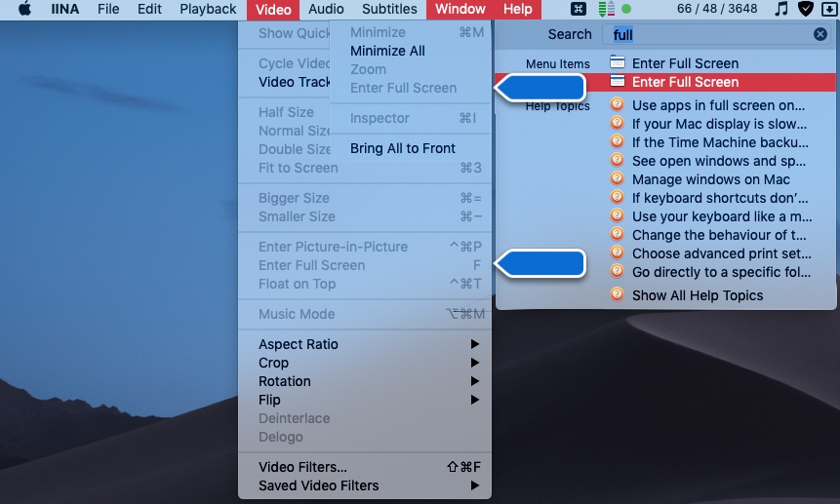Open the File menu
Image resolution: width=840 pixels, height=504 pixels.
click(108, 9)
